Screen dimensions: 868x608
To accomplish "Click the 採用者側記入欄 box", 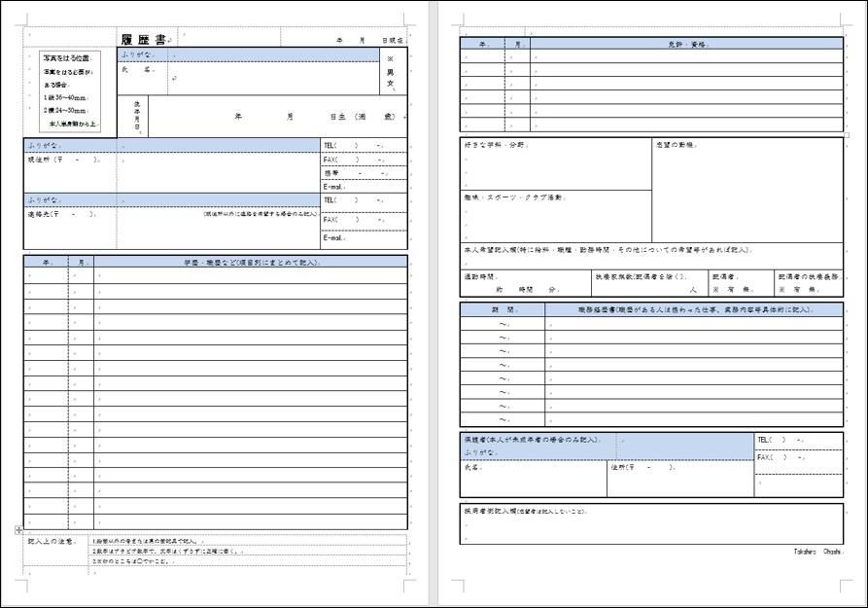I will point(651,525).
